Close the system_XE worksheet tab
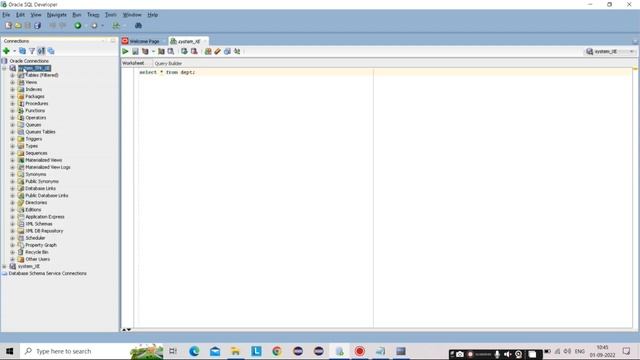The height and width of the screenshot is (360, 640). pyautogui.click(x=205, y=41)
